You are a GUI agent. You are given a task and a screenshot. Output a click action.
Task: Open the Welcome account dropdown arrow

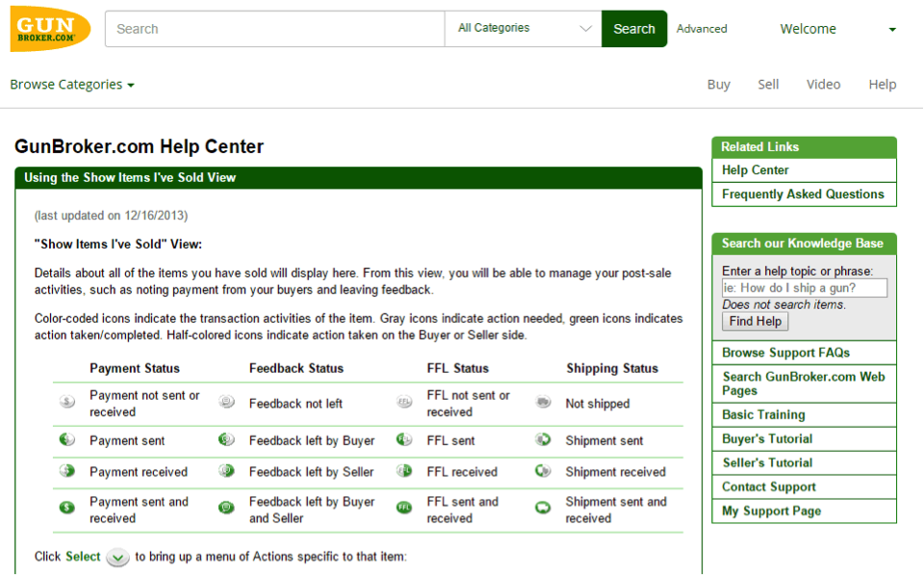point(892,30)
